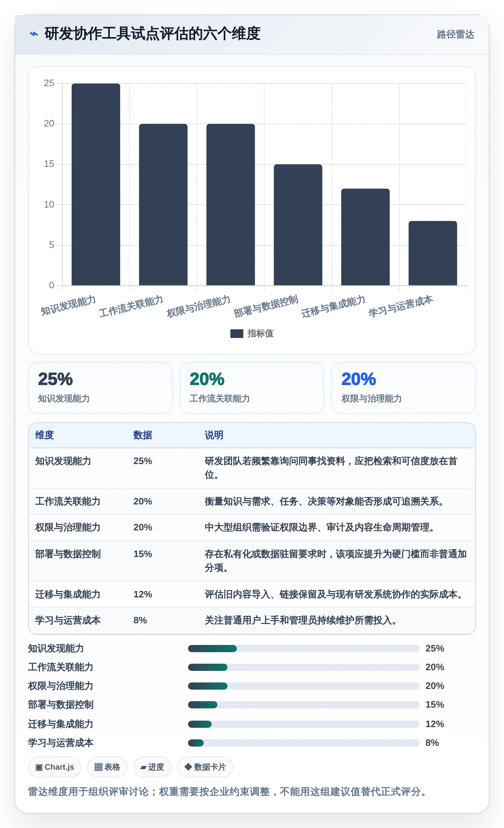504x828 pixels.
Task: Click the 12% progress value label
Action: click(435, 724)
